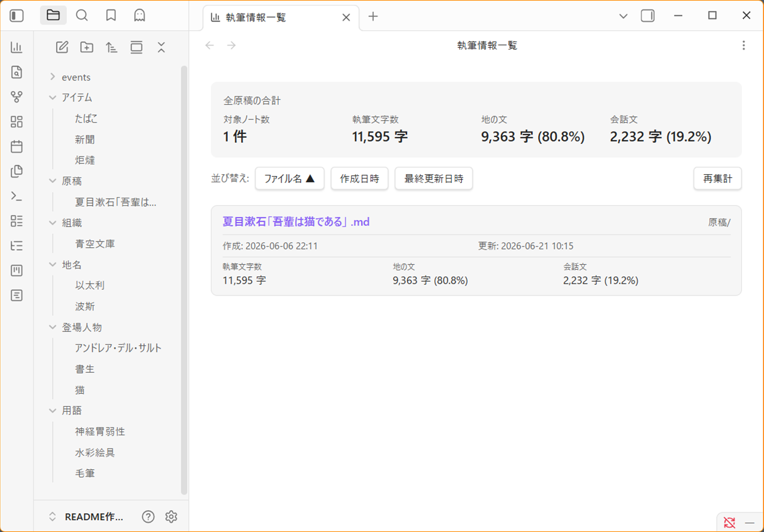Image resolution: width=764 pixels, height=532 pixels.
Task: Toggle the left sidebar panel icon
Action: pyautogui.click(x=17, y=16)
